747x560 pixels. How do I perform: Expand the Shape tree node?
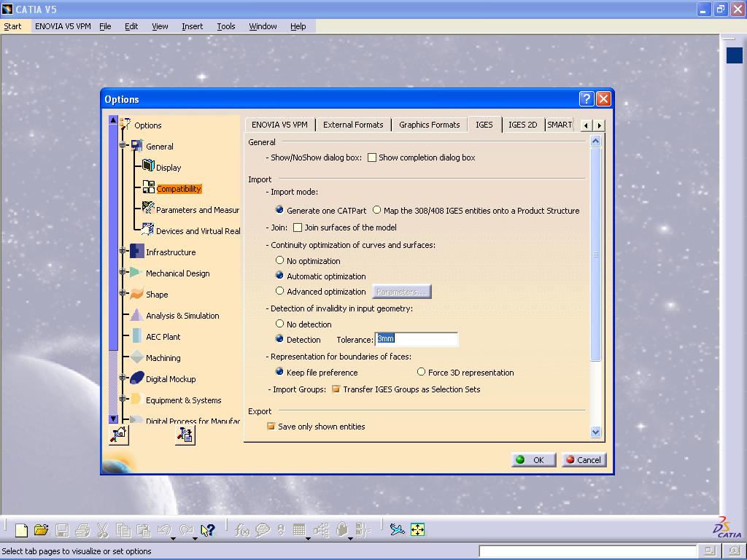(x=123, y=292)
